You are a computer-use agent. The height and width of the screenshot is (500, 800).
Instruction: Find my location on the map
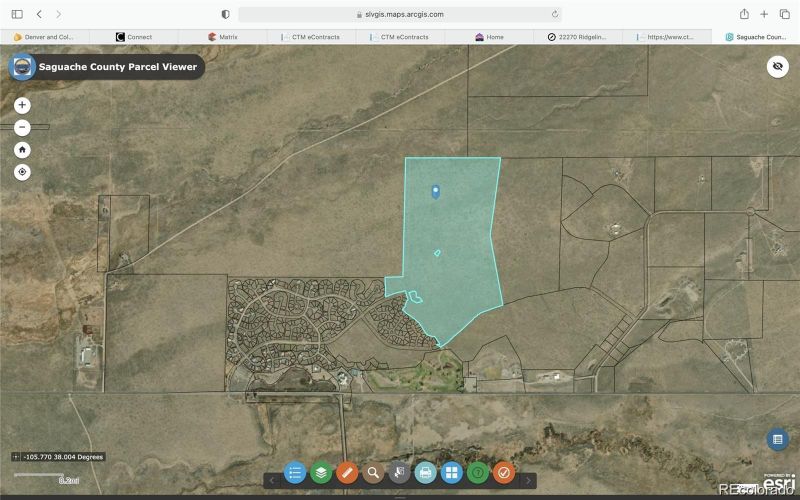click(22, 172)
